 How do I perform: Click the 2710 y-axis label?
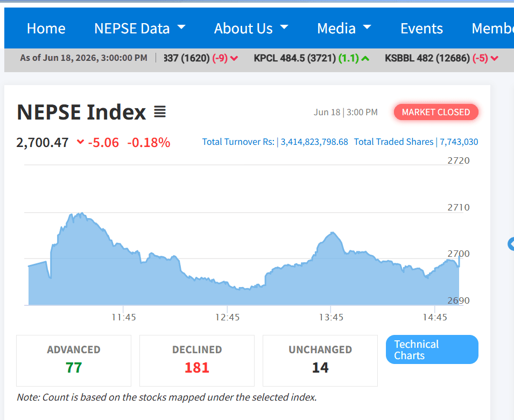point(459,207)
